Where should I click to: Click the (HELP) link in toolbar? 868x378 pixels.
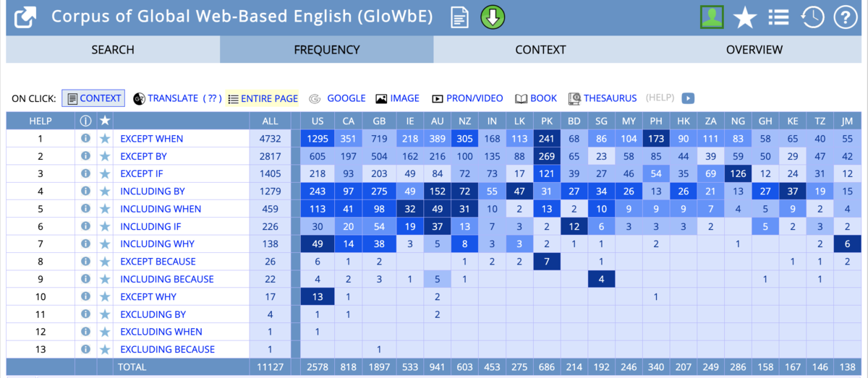point(660,98)
